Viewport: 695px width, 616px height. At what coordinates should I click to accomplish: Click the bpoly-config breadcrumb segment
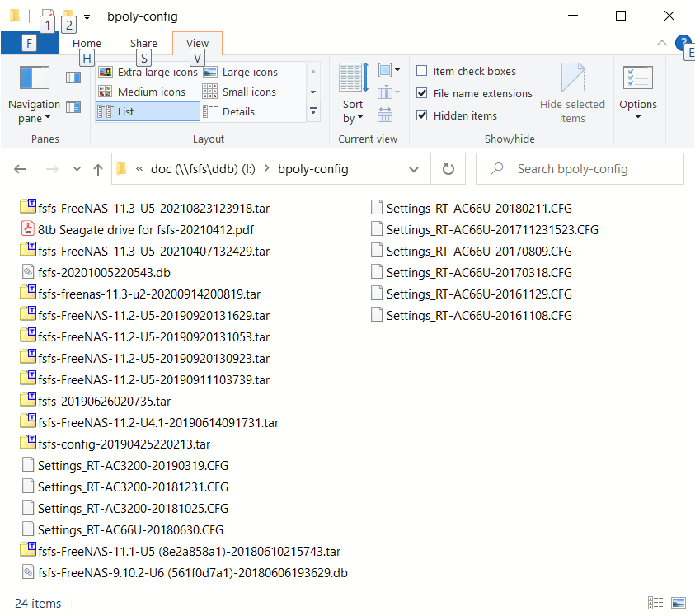[313, 169]
